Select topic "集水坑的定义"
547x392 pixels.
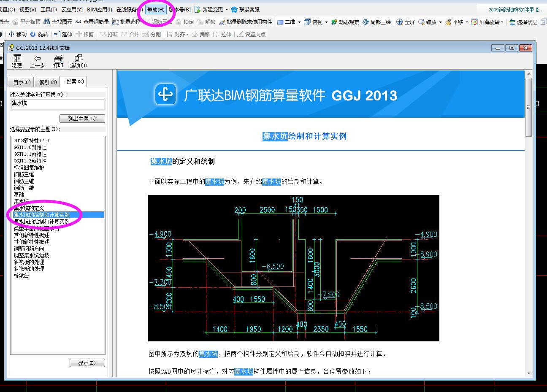(x=29, y=208)
